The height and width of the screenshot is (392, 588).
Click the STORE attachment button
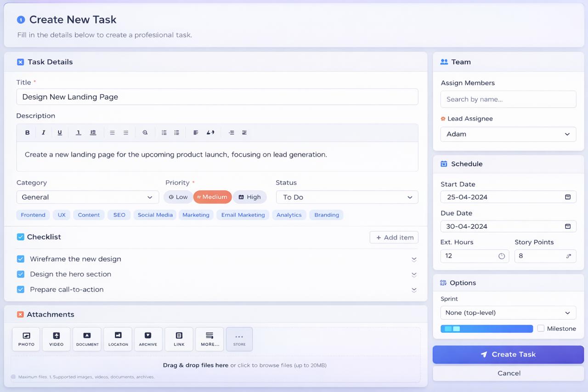239,339
